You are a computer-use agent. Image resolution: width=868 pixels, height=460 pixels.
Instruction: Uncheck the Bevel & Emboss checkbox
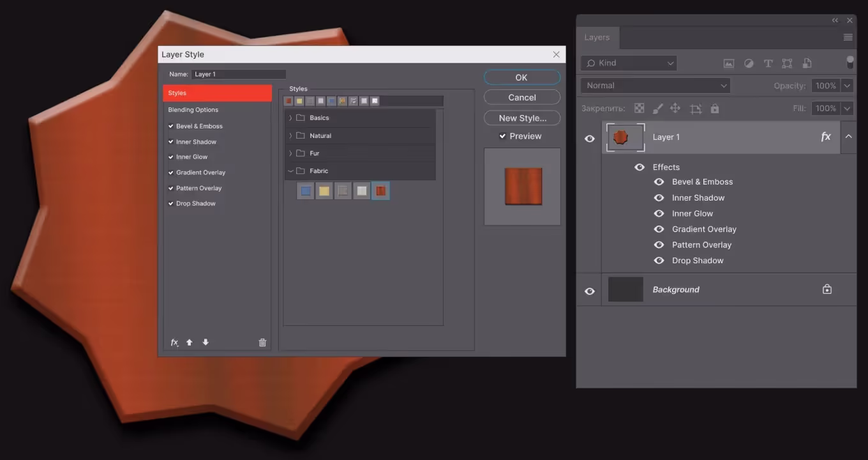click(x=171, y=126)
